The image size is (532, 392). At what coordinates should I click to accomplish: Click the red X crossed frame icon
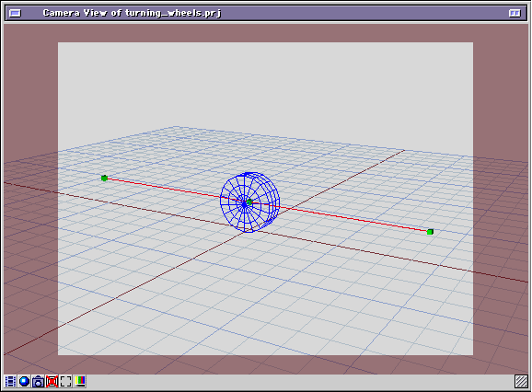52,382
